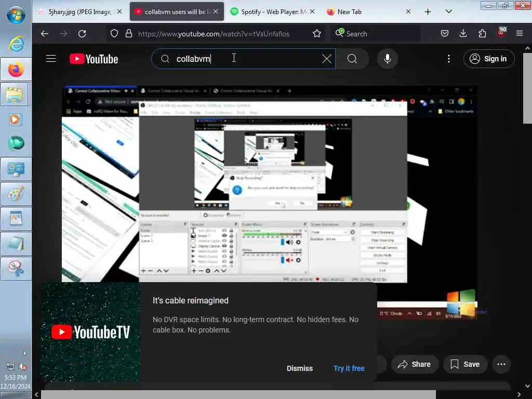Open the tracking protection shield
532x399 pixels.
tap(114, 34)
